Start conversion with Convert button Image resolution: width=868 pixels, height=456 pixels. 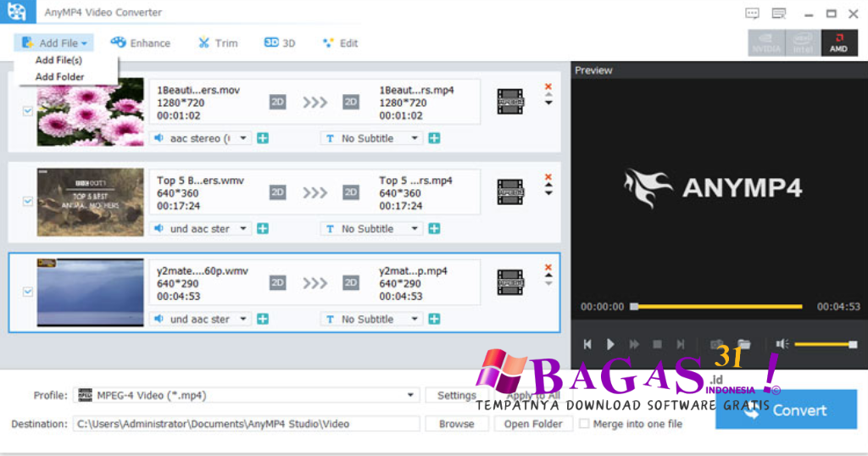tap(786, 409)
